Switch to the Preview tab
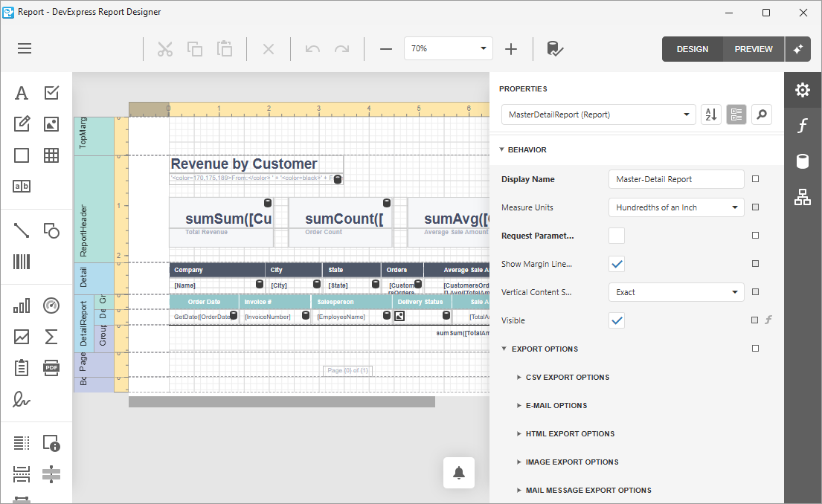This screenshot has height=504, width=822. [753, 49]
